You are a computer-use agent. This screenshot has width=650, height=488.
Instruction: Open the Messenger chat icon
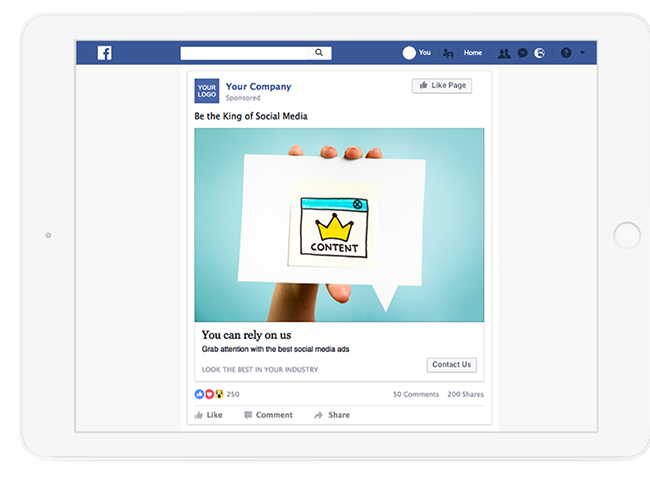pos(523,53)
